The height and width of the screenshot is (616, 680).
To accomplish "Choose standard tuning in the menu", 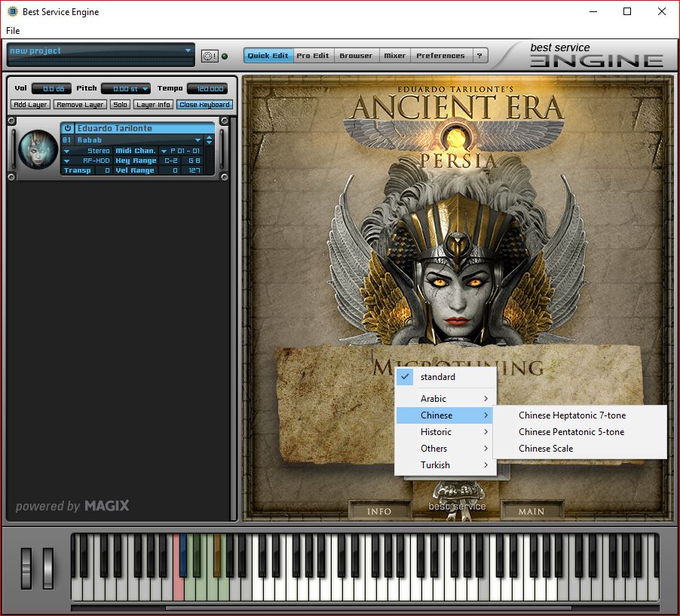I will pyautogui.click(x=446, y=377).
